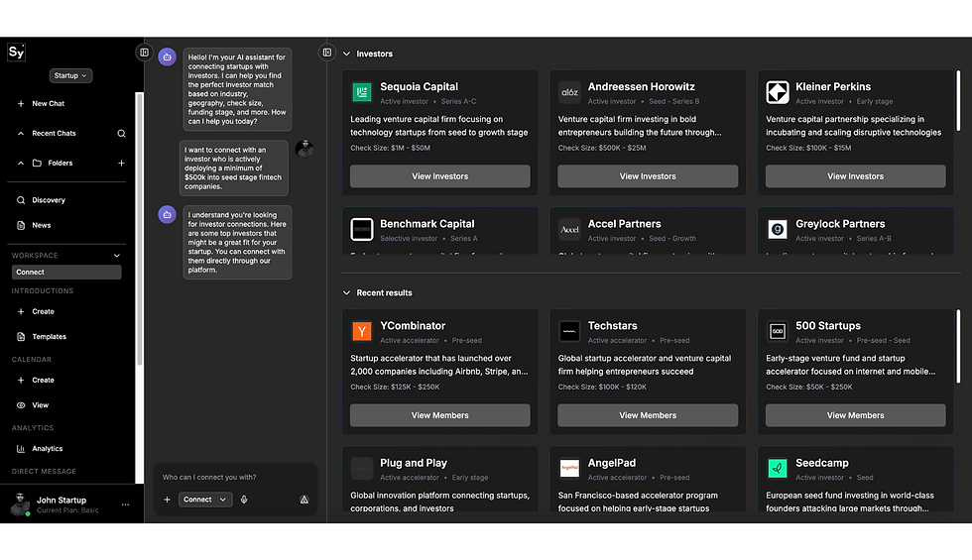Click the Plug and Play logo
The height and width of the screenshot is (560, 972).
[x=361, y=468]
